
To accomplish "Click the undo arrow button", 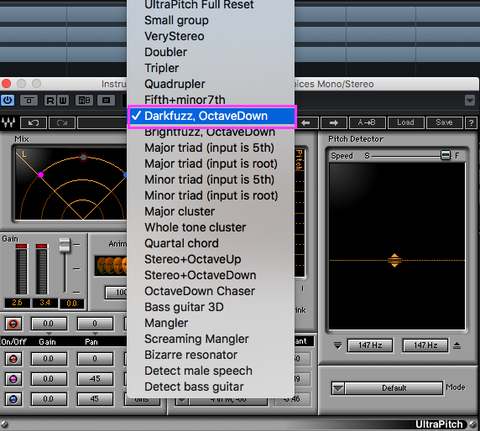I will click(33, 123).
